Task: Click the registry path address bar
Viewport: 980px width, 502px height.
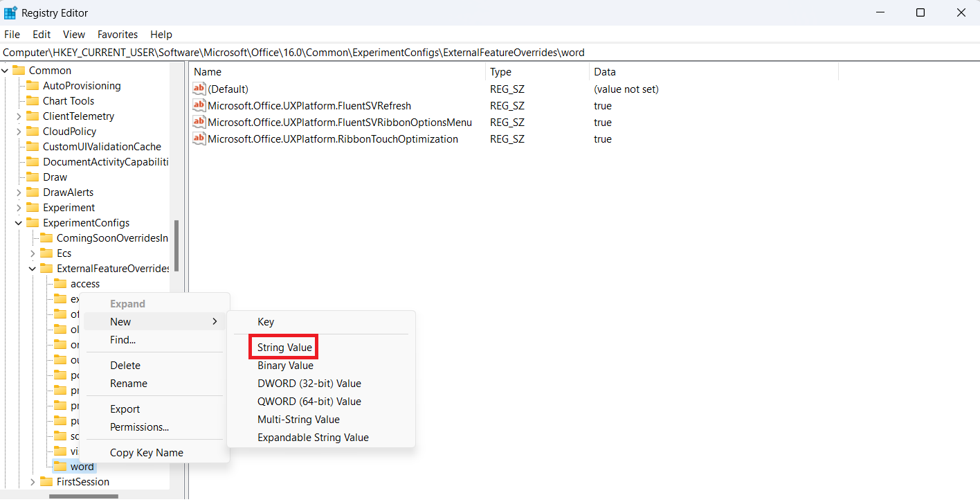Action: (x=490, y=53)
